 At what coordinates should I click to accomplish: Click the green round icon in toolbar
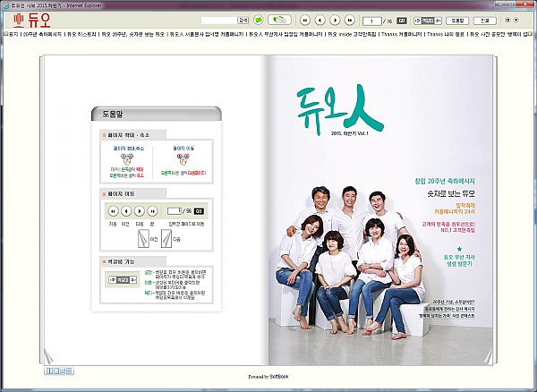coord(259,19)
